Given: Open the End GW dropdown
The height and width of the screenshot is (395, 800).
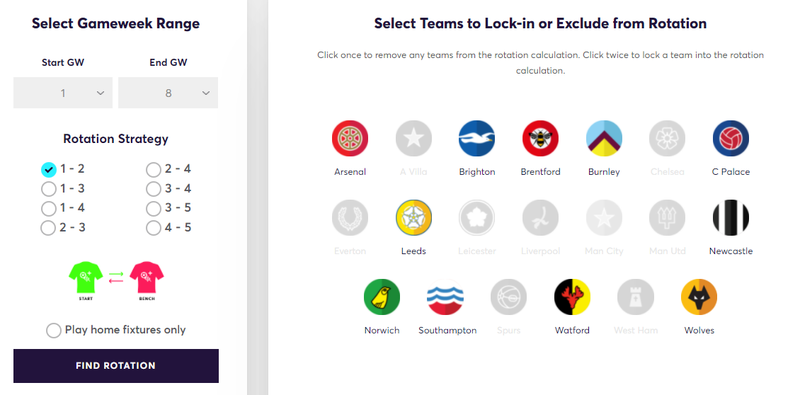Looking at the screenshot, I should click(x=168, y=93).
